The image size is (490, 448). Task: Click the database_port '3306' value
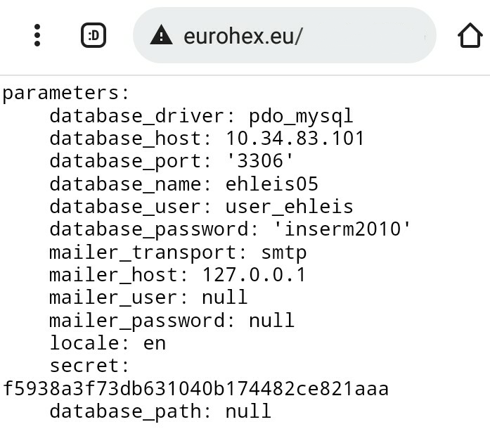pos(260,160)
